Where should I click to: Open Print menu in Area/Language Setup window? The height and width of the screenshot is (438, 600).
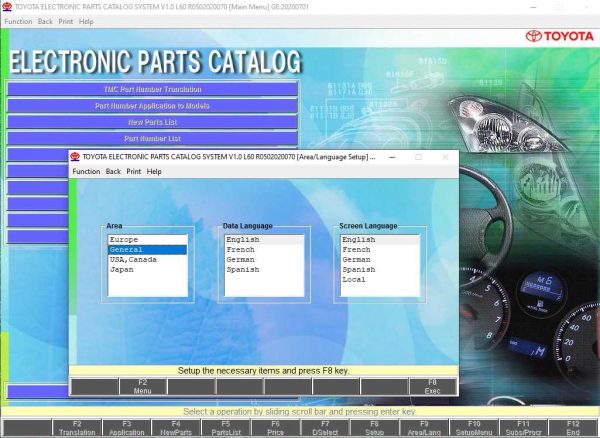pyautogui.click(x=134, y=172)
